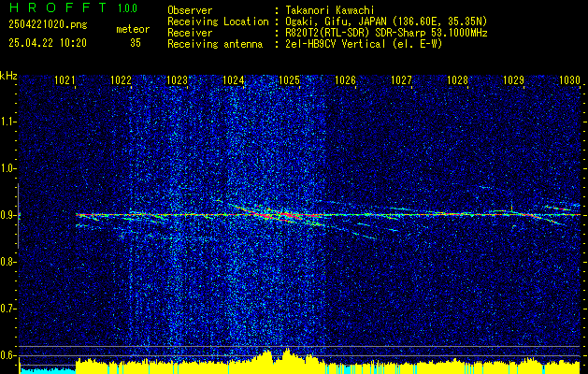The height and width of the screenshot is (374, 588).
Task: Select the version number 1.0.0
Action: point(127,7)
